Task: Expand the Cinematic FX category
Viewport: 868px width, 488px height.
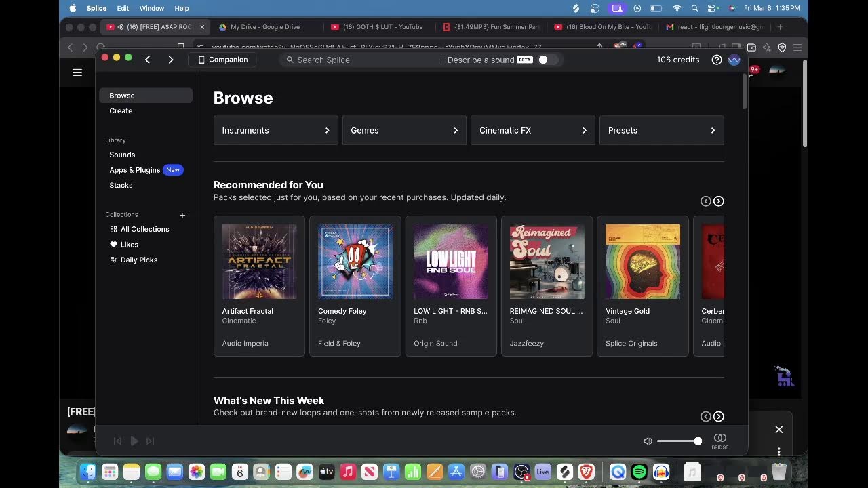Action: pyautogui.click(x=533, y=130)
